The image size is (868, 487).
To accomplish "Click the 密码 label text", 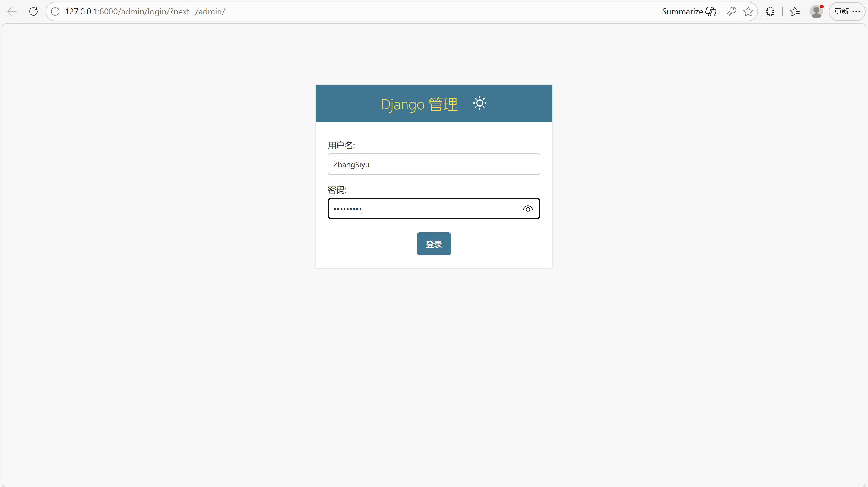I will pyautogui.click(x=337, y=190).
